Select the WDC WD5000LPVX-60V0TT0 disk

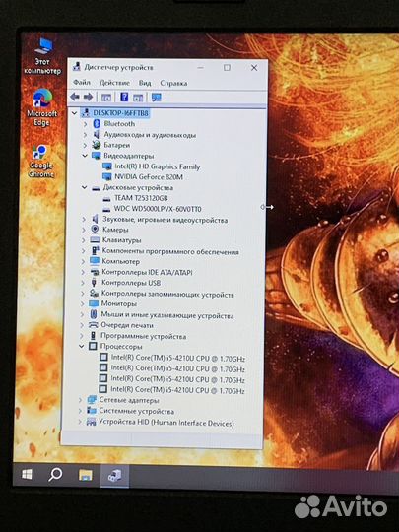pyautogui.click(x=158, y=209)
